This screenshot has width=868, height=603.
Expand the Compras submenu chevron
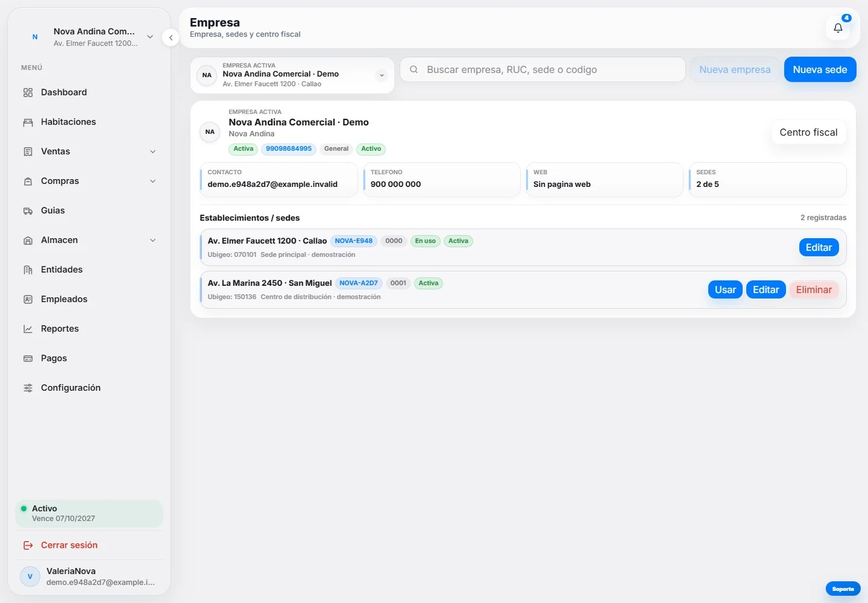point(153,181)
